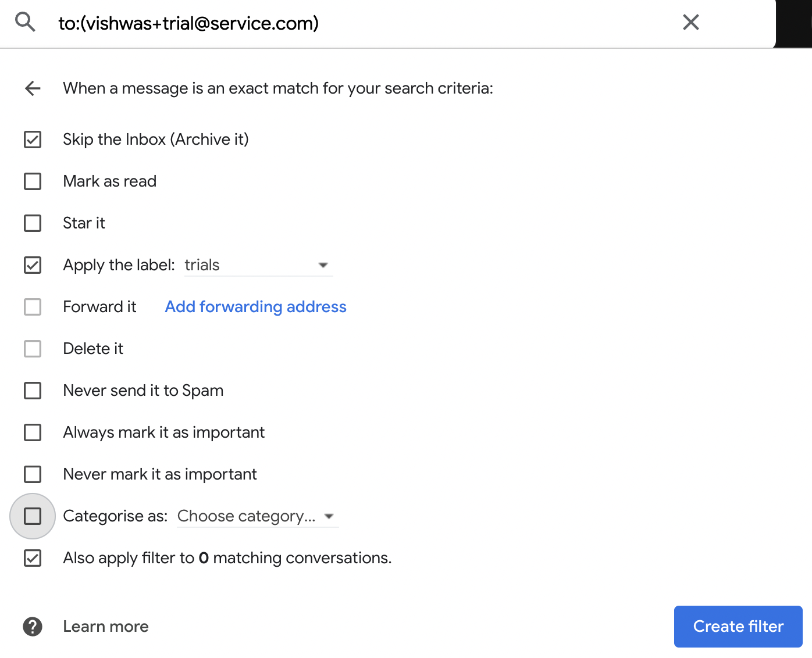
Task: Open the trials label dropdown
Action: point(258,265)
